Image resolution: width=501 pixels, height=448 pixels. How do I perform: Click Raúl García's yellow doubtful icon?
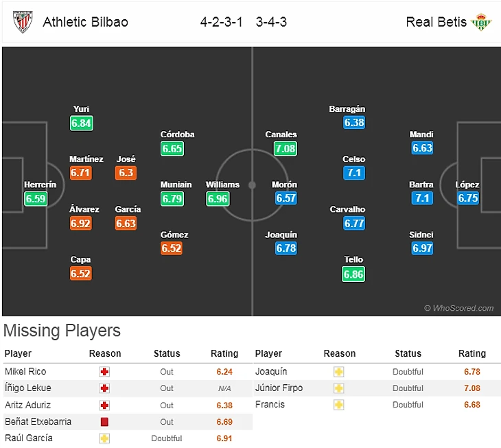point(105,438)
